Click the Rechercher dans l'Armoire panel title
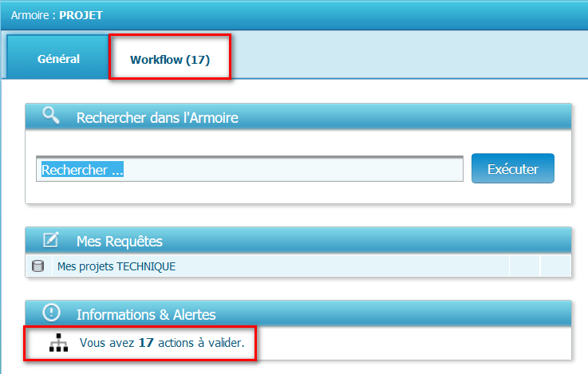Image resolution: width=588 pixels, height=374 pixels. coord(157,118)
